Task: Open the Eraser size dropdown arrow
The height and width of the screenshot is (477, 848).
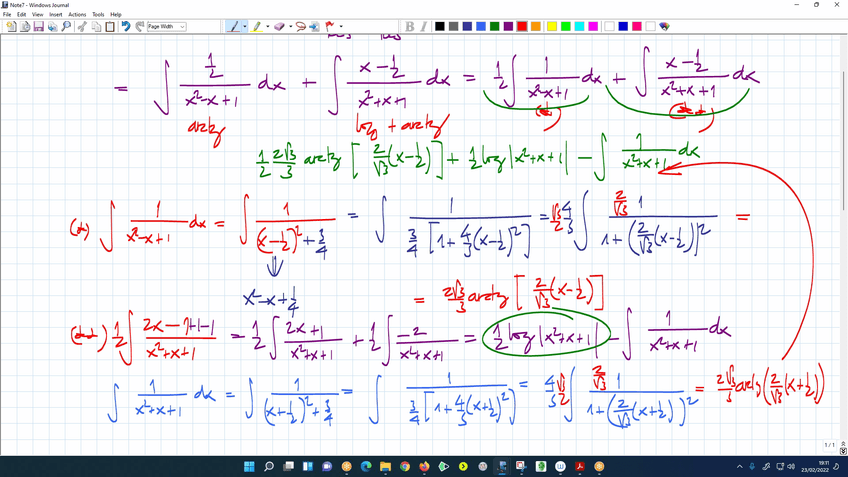Action: pyautogui.click(x=290, y=26)
